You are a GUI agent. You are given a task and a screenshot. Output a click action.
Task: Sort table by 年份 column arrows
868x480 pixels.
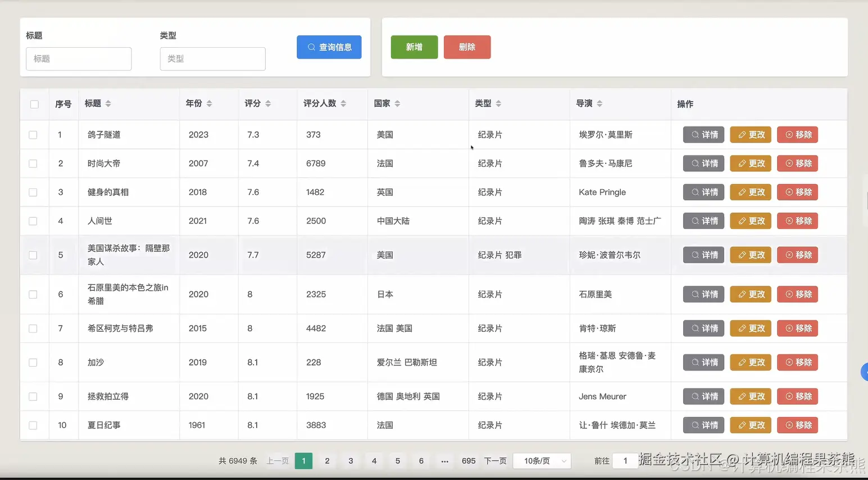coord(209,103)
